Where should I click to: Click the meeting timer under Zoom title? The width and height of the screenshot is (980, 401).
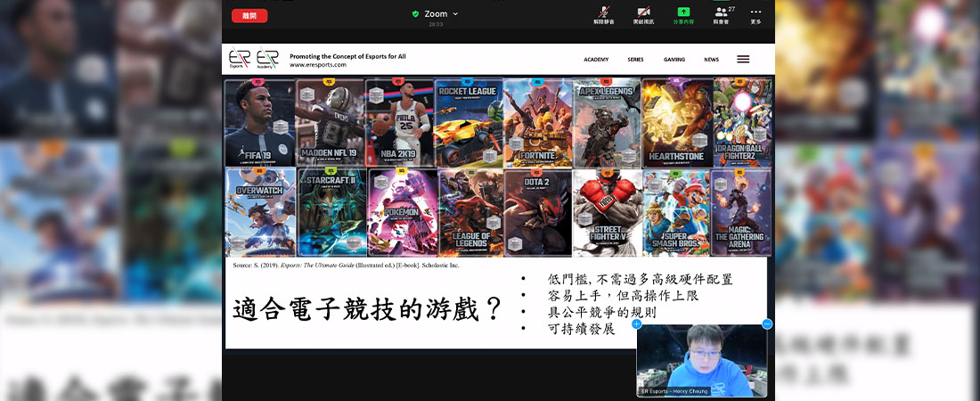(x=436, y=24)
